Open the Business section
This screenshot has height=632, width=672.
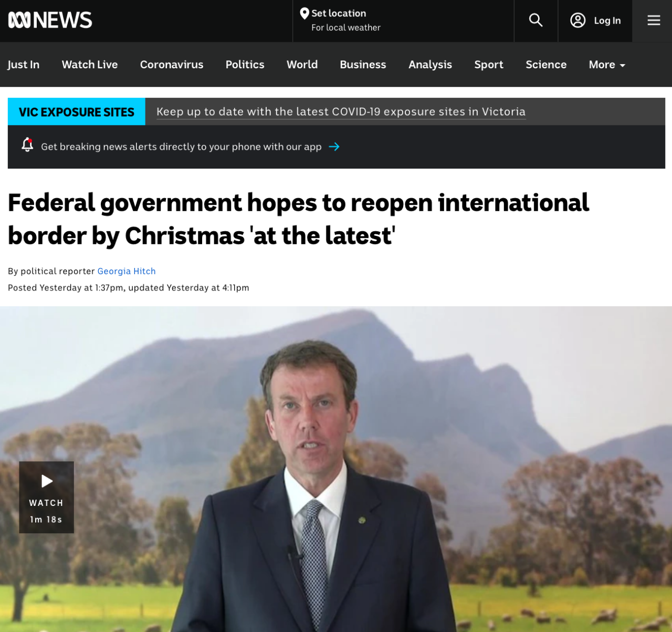pos(363,65)
